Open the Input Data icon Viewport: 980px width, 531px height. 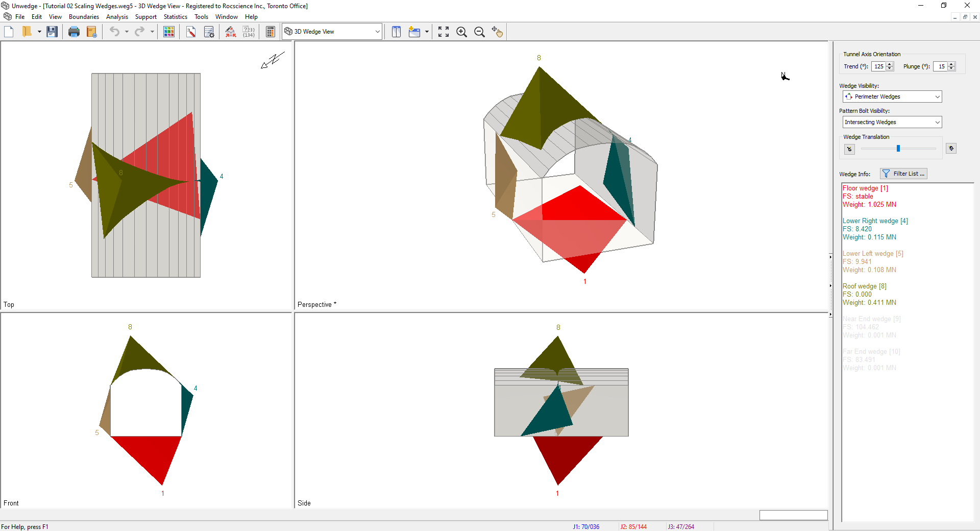[x=209, y=32]
